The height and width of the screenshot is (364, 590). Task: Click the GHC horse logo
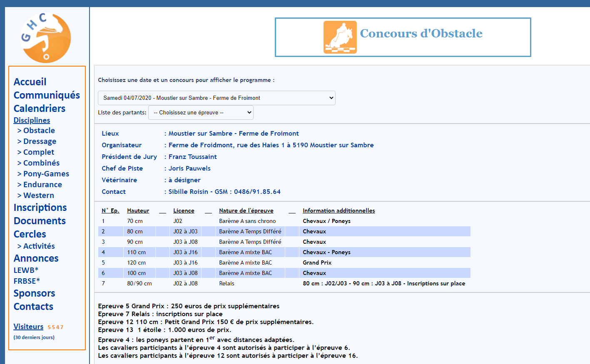coord(46,38)
